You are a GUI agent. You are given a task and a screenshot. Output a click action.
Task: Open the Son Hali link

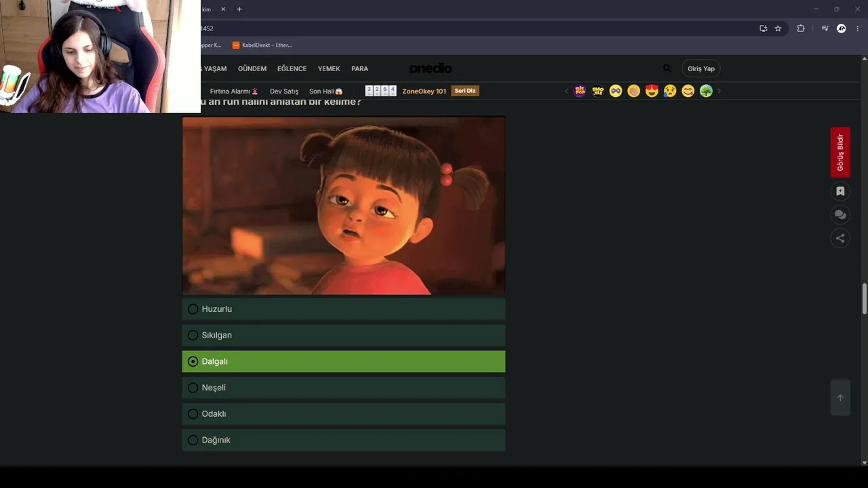326,91
